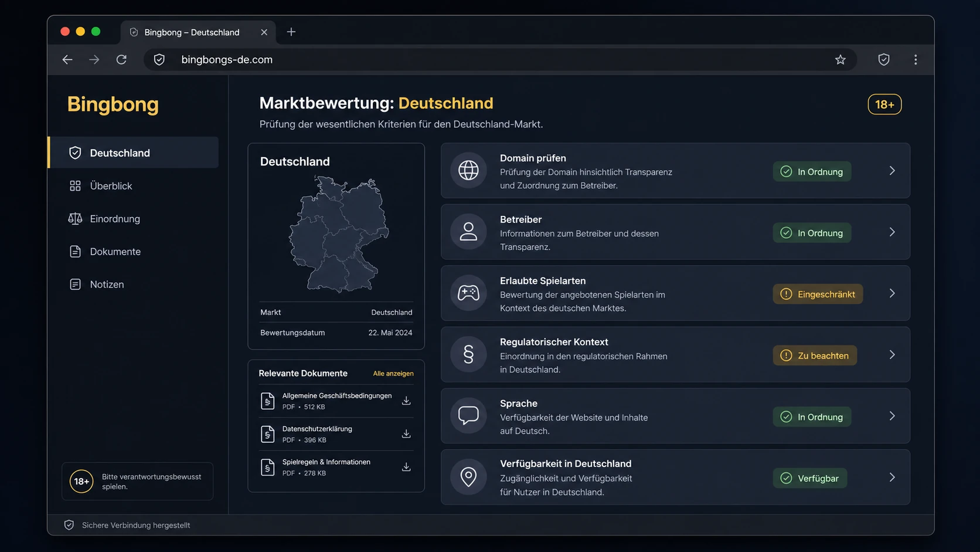
Task: Open the Spielregeln & Informationen document name
Action: point(326,462)
